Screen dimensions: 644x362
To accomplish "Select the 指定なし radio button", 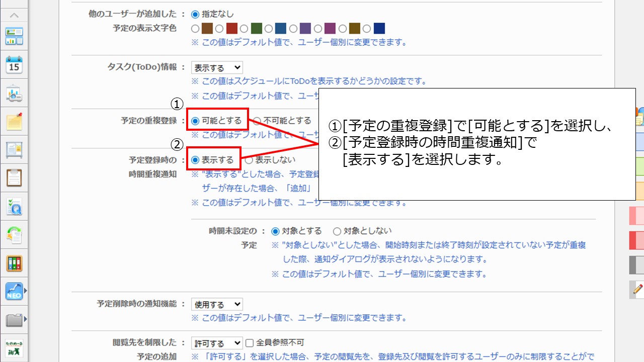I will click(x=195, y=15).
